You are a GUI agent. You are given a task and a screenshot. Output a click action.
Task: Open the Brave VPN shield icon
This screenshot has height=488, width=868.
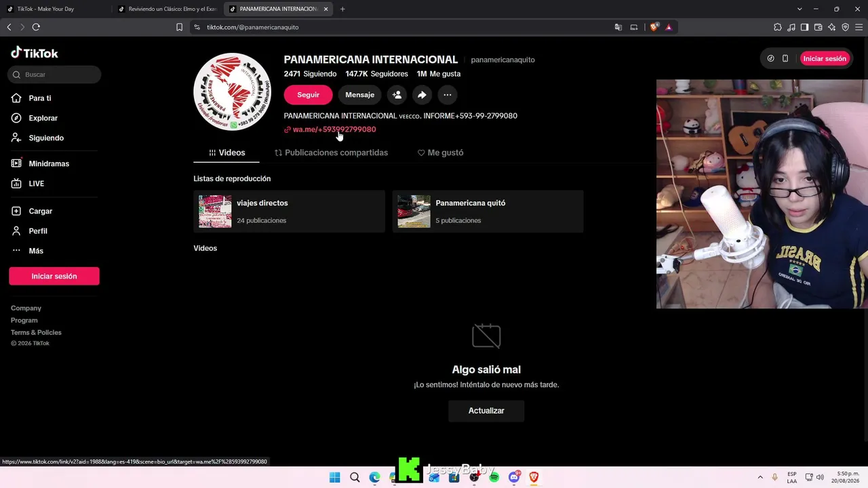(846, 27)
